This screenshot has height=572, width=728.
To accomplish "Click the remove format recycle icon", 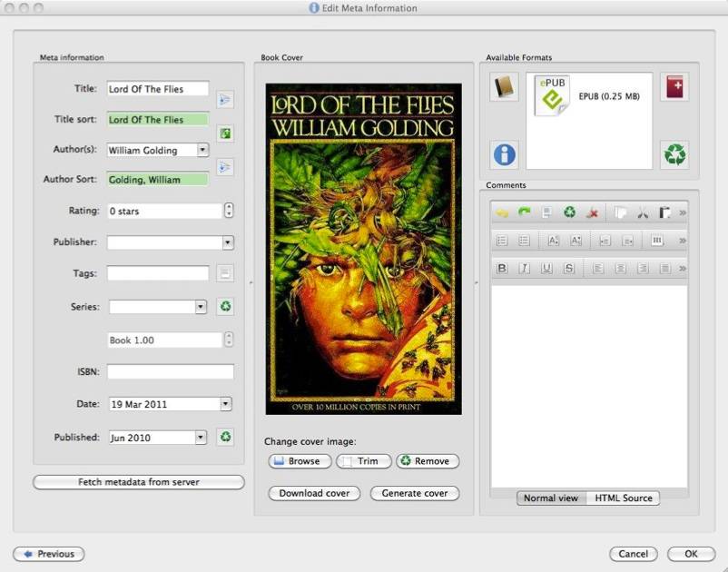I will [x=674, y=154].
